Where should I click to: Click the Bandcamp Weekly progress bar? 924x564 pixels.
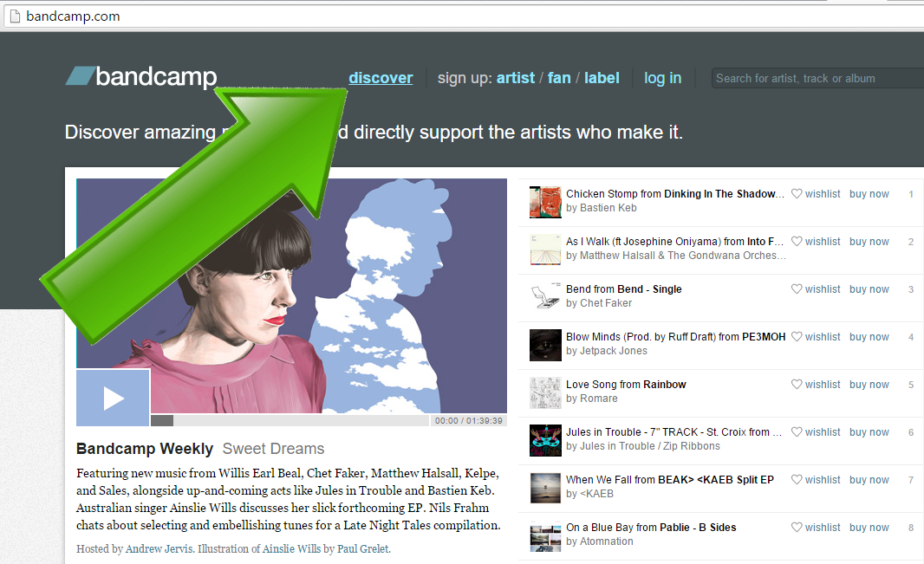290,420
